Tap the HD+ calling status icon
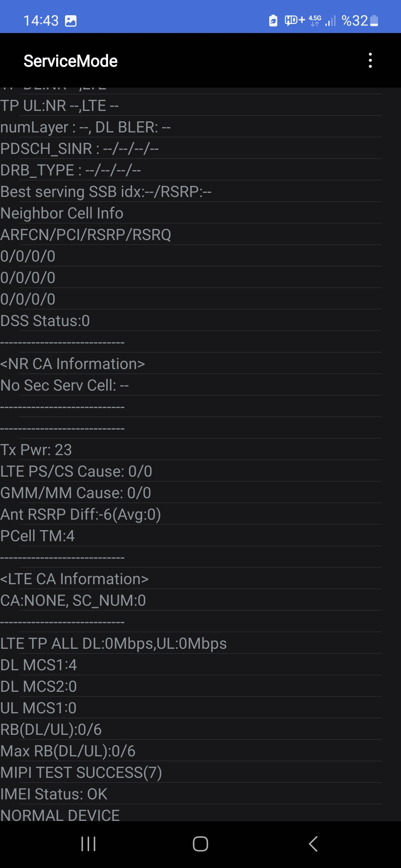The width and height of the screenshot is (401, 868). (295, 20)
